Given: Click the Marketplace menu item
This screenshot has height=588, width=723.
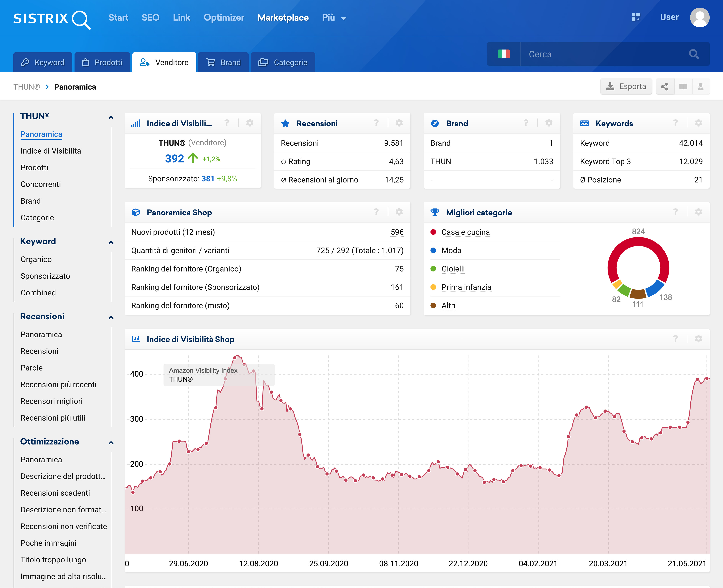Looking at the screenshot, I should [283, 18].
